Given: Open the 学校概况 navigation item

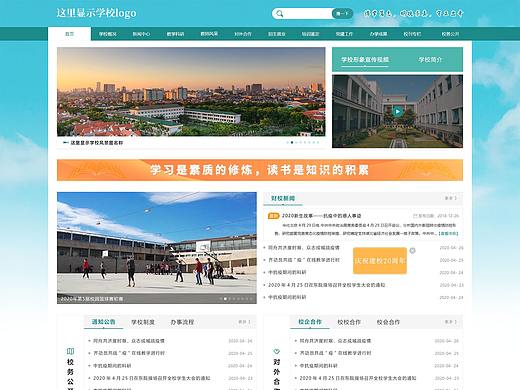Looking at the screenshot, I should [108, 34].
